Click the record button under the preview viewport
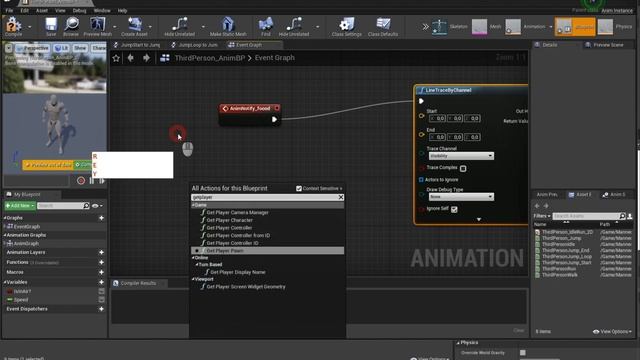640x360 pixels. tap(81, 180)
